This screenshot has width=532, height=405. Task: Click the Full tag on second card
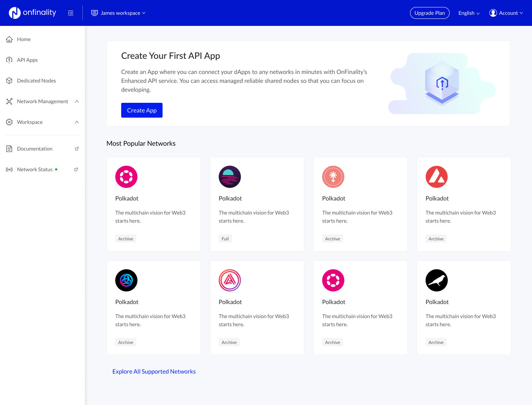225,239
